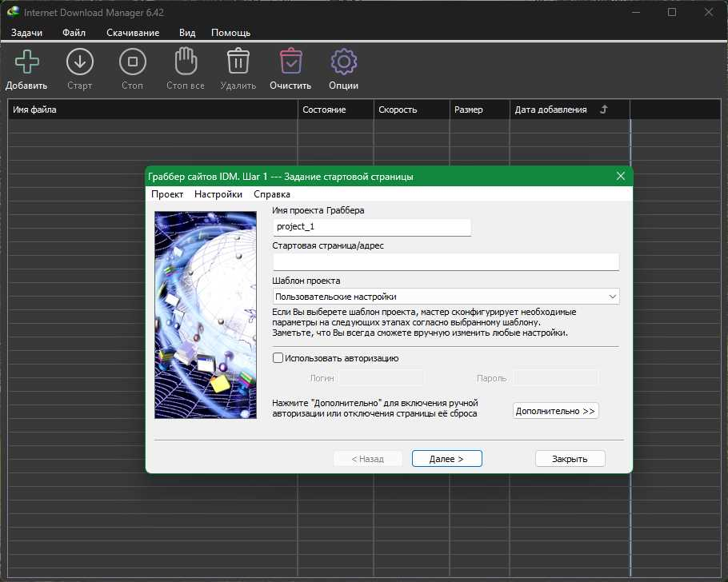728x582 pixels.
Task: Click the < Назад button
Action: (x=368, y=459)
